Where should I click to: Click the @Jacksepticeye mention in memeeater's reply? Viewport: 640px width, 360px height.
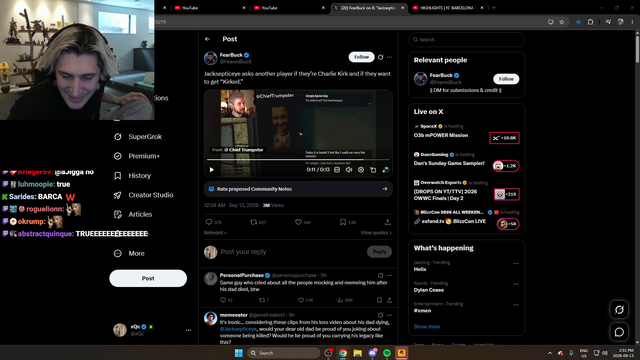238,329
